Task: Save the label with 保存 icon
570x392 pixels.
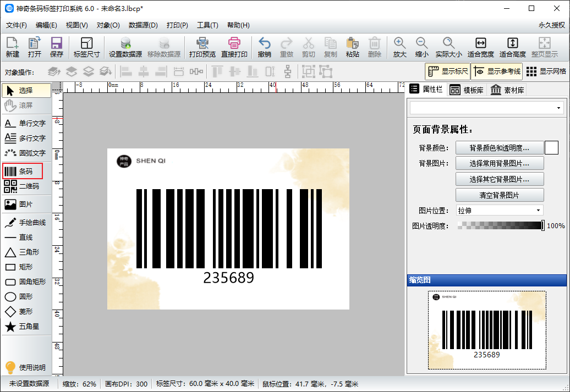Action: pyautogui.click(x=56, y=47)
